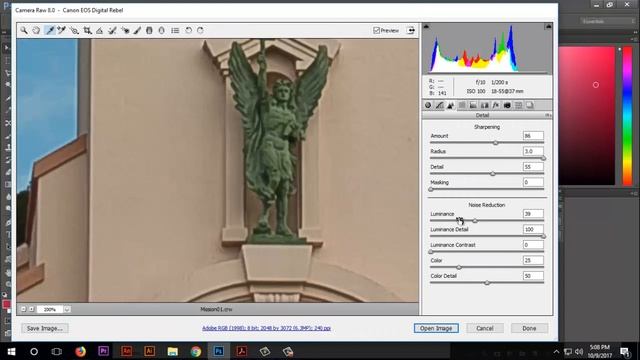Open the Windows Start menu

[x=11, y=351]
